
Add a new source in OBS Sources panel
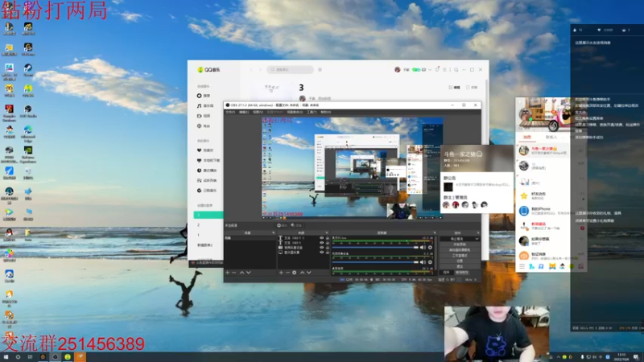[281, 273]
